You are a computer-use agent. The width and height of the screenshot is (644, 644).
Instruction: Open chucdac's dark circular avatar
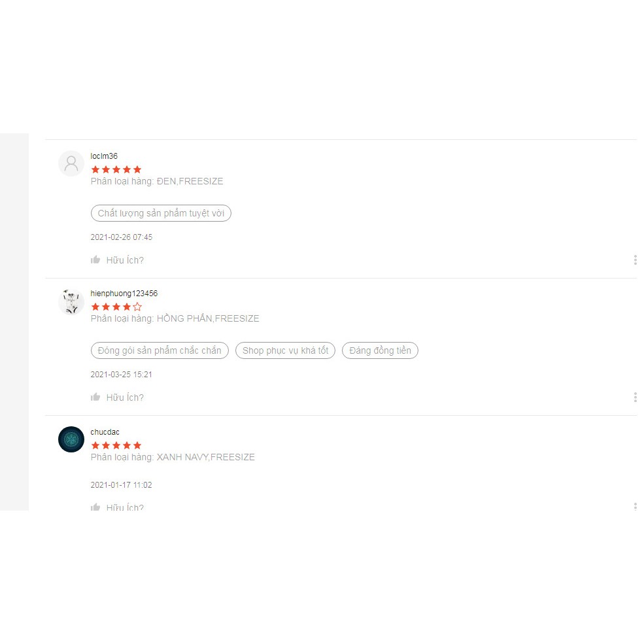coord(71,439)
